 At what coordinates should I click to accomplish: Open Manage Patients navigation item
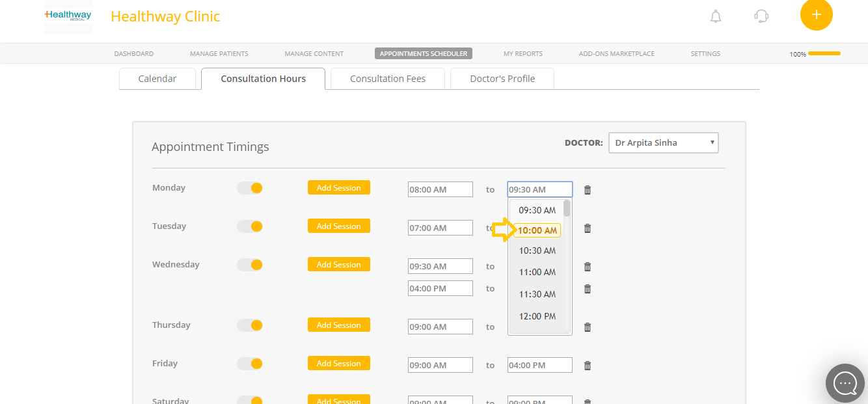(x=219, y=53)
